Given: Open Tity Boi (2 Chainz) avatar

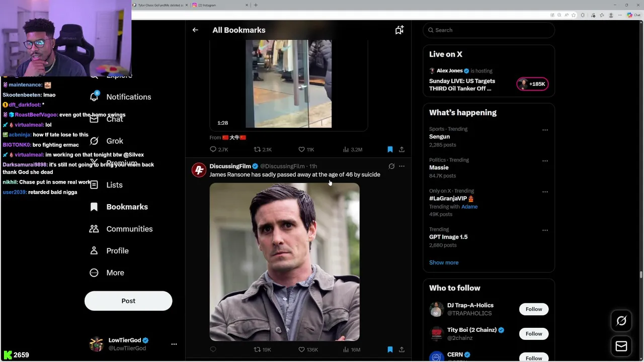Looking at the screenshot, I should pyautogui.click(x=436, y=334).
